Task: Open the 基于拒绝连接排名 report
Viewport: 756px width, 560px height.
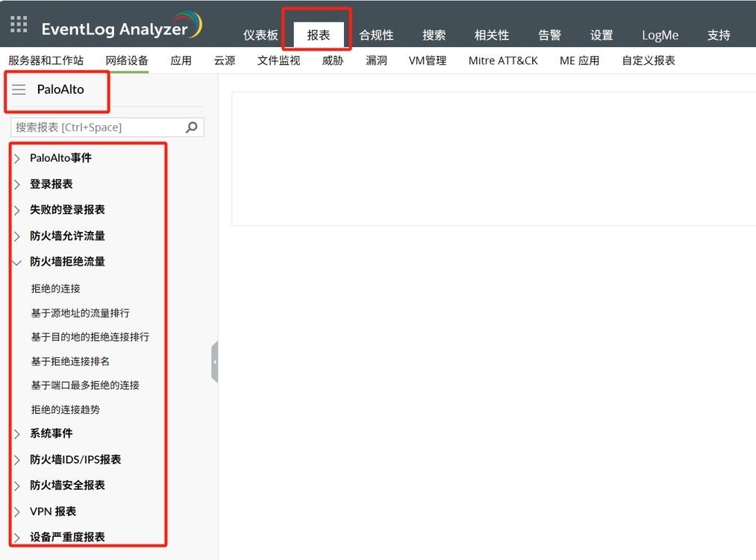Action: tap(70, 362)
